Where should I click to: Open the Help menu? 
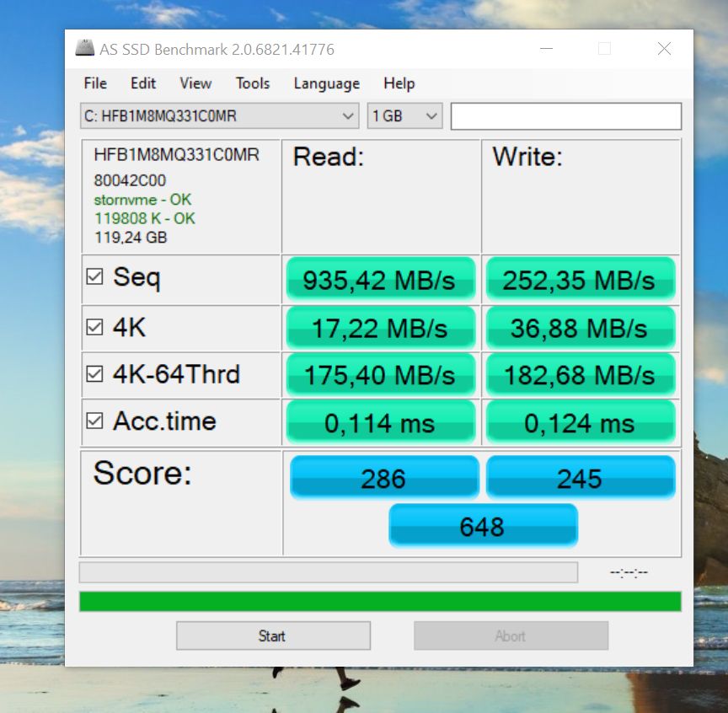(x=399, y=83)
